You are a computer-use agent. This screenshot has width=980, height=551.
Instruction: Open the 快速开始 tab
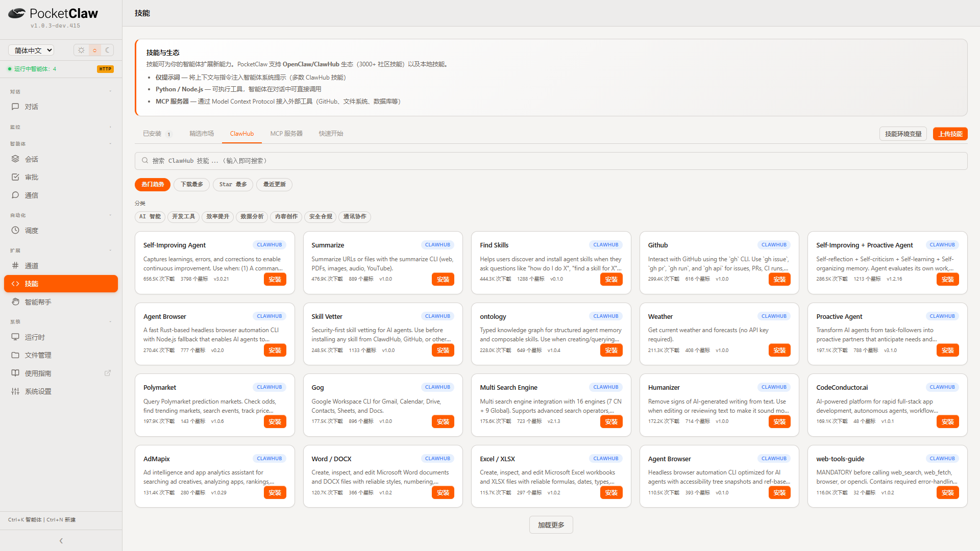coord(331,134)
